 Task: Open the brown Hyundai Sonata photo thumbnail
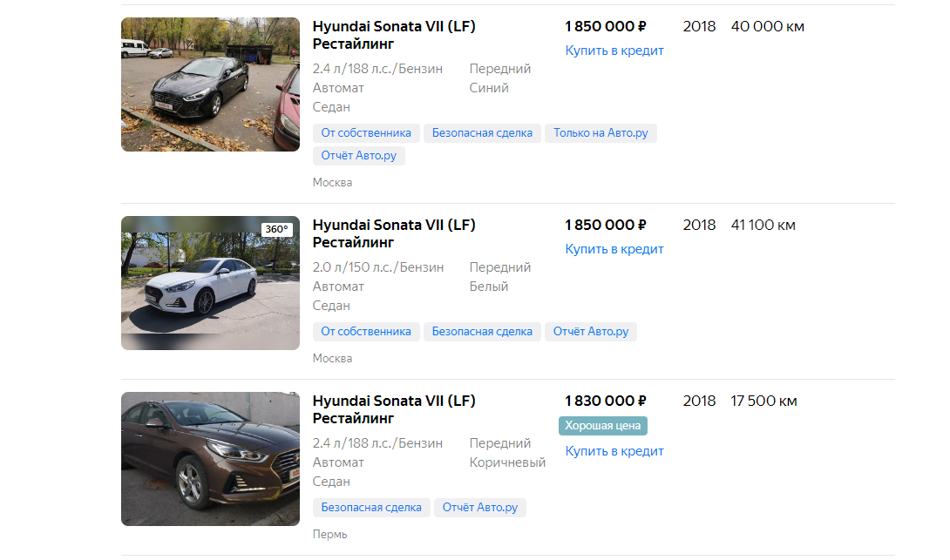[x=210, y=459]
